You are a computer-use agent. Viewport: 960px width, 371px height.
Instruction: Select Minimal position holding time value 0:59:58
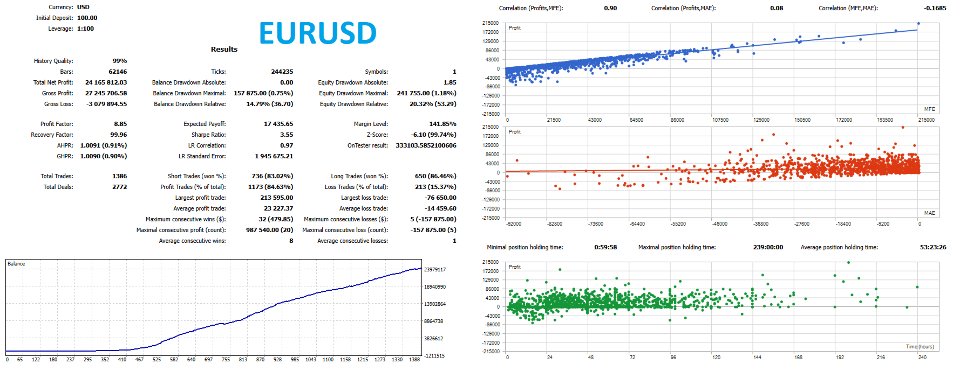click(x=606, y=247)
